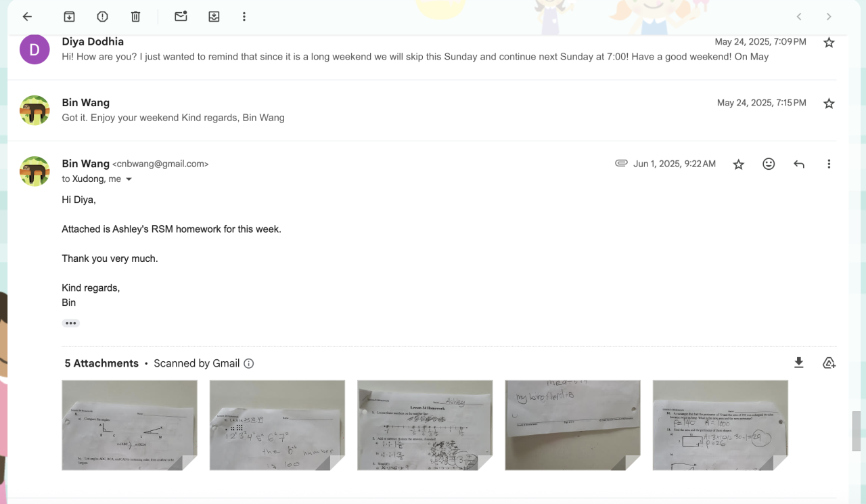This screenshot has height=504, width=866.
Task: Star Diya Dodhia's message
Action: point(829,43)
